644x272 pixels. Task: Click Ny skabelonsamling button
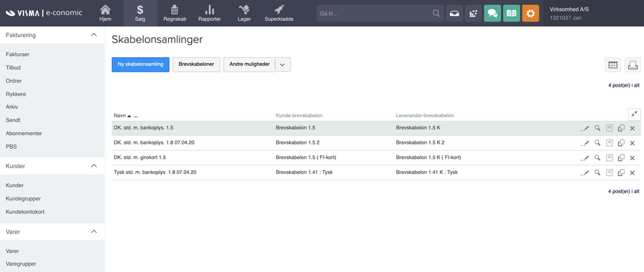(140, 64)
